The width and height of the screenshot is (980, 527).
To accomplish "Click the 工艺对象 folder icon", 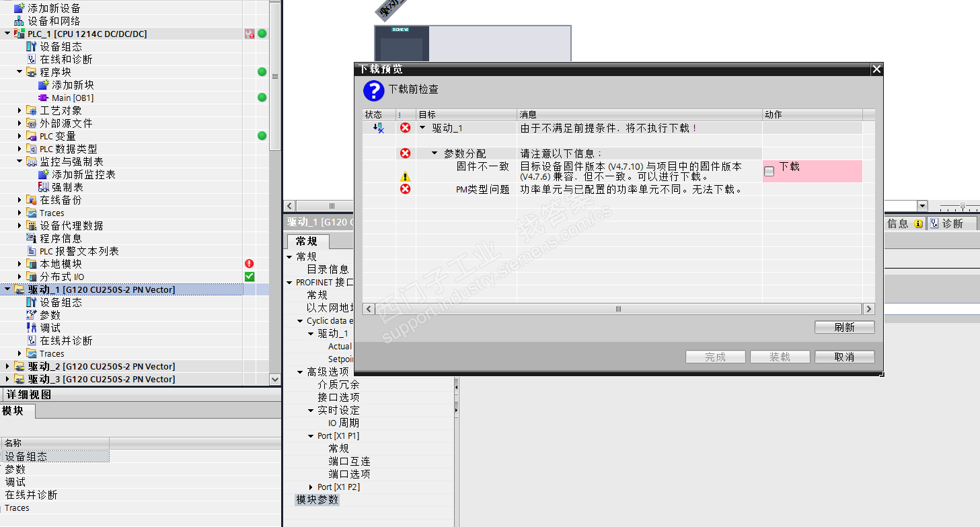I will (31, 110).
